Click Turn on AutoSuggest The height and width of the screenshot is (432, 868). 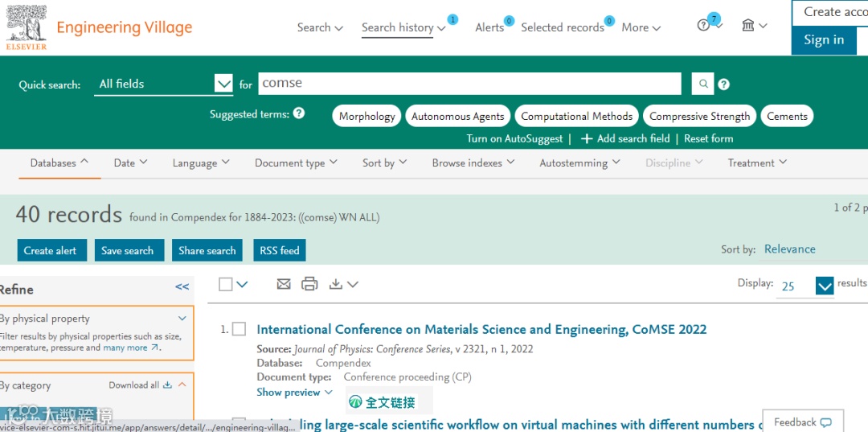tap(514, 138)
